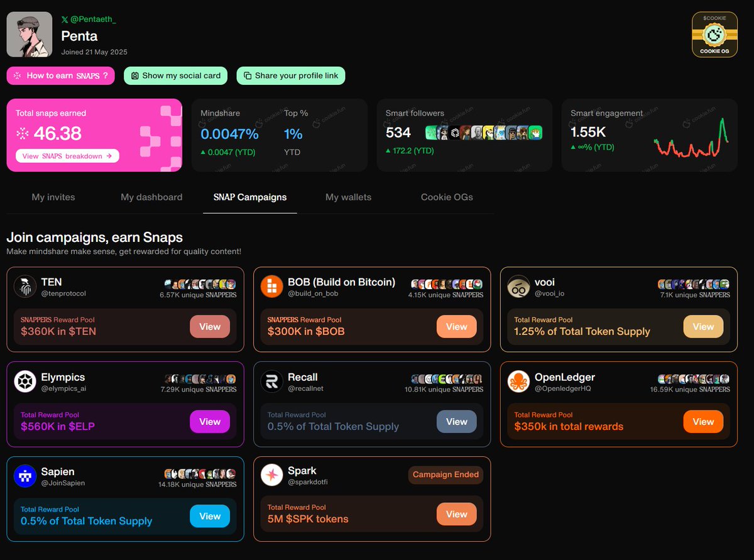Open the Cookie OGs tab
The width and height of the screenshot is (754, 560).
point(447,197)
